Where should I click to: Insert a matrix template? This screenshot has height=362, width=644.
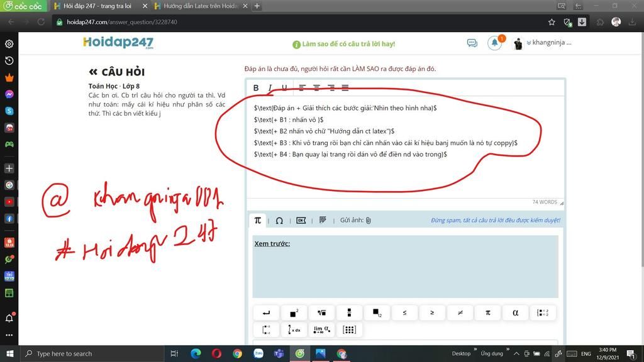tap(349, 329)
